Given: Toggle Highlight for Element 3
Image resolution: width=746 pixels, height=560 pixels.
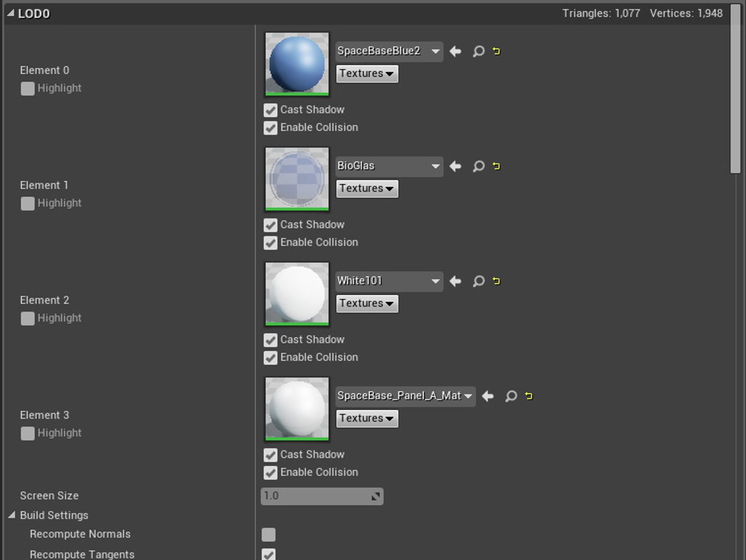Looking at the screenshot, I should pyautogui.click(x=27, y=433).
